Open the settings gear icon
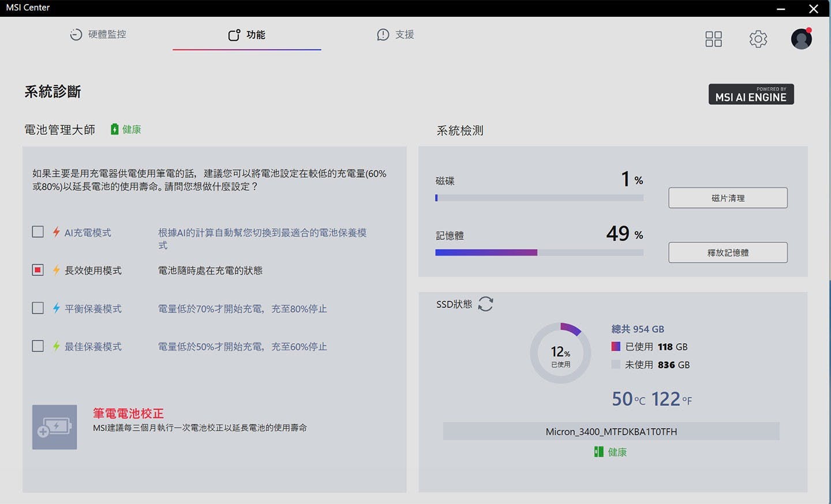 (x=758, y=39)
